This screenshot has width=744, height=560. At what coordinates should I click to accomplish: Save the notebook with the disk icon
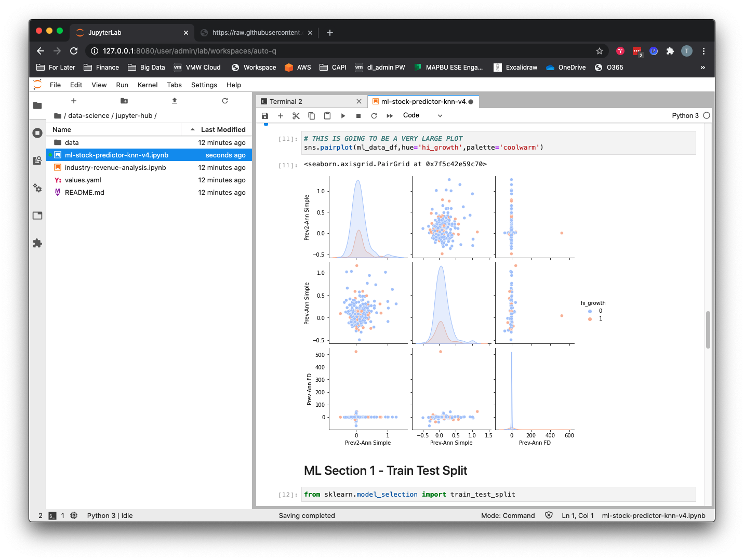click(x=265, y=116)
